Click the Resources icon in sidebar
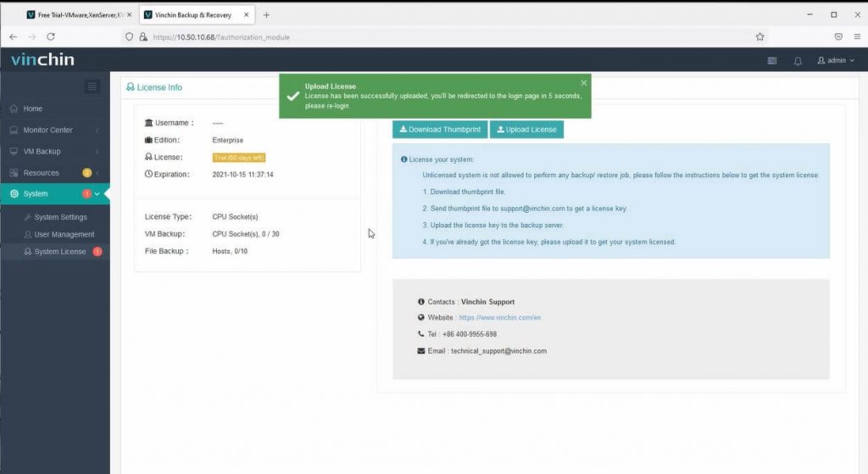 tap(14, 173)
